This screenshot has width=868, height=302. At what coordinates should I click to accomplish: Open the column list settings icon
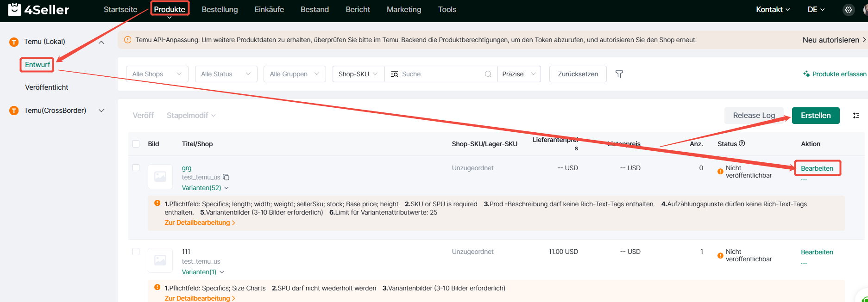pos(856,116)
